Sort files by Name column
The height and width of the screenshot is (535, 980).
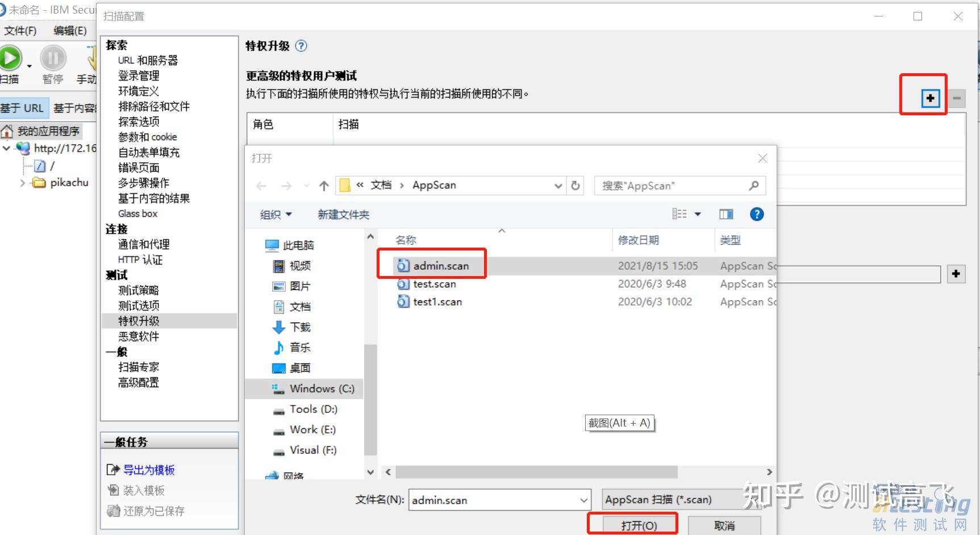[406, 240]
